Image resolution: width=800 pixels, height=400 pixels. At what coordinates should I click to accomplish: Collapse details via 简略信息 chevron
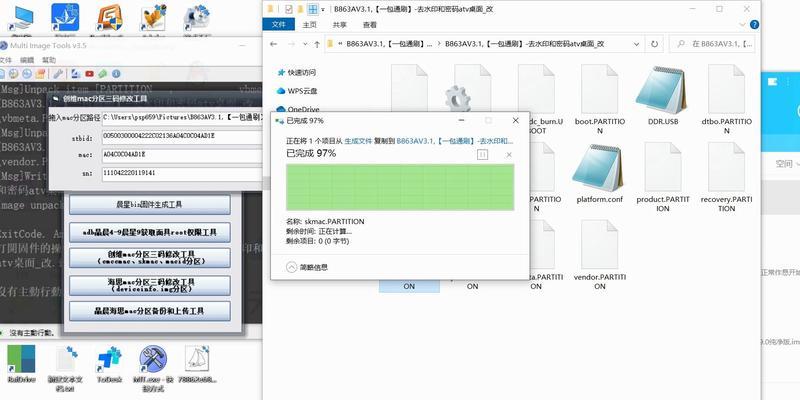(x=291, y=267)
